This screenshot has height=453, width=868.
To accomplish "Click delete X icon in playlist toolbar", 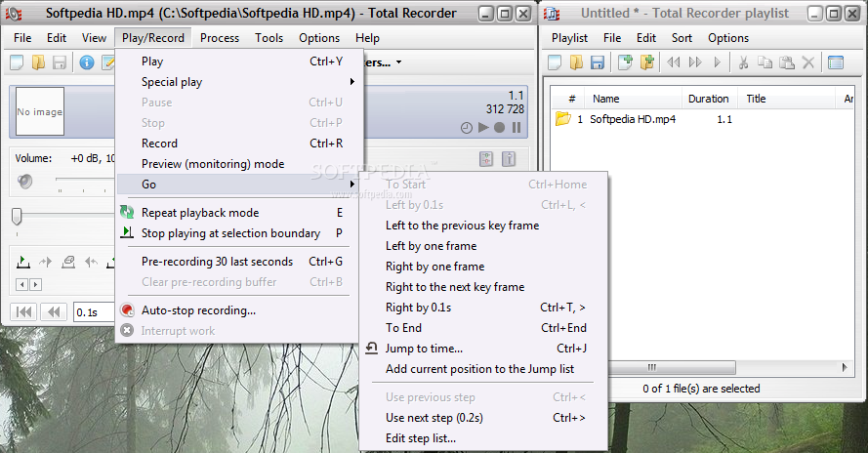I will pyautogui.click(x=808, y=62).
